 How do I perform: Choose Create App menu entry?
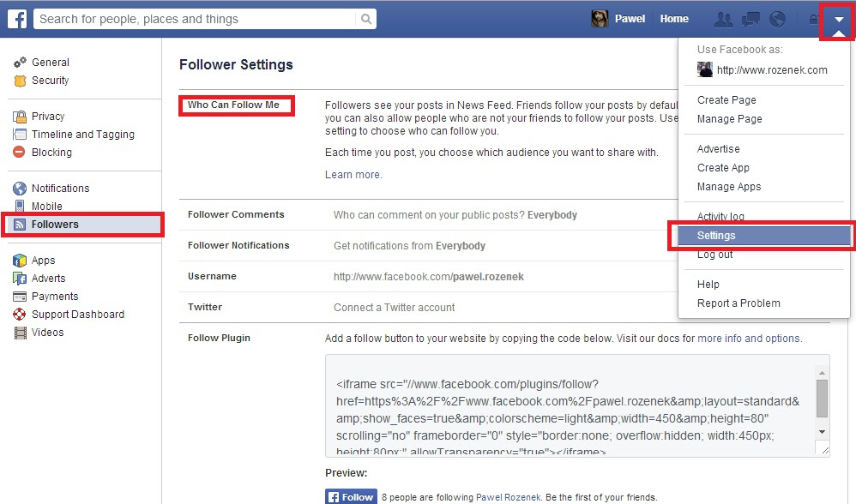(x=723, y=167)
